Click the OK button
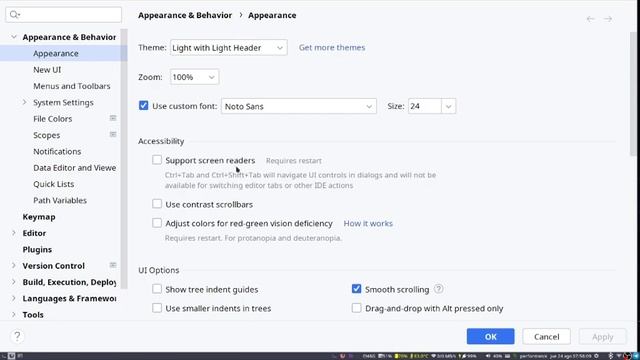 click(491, 336)
